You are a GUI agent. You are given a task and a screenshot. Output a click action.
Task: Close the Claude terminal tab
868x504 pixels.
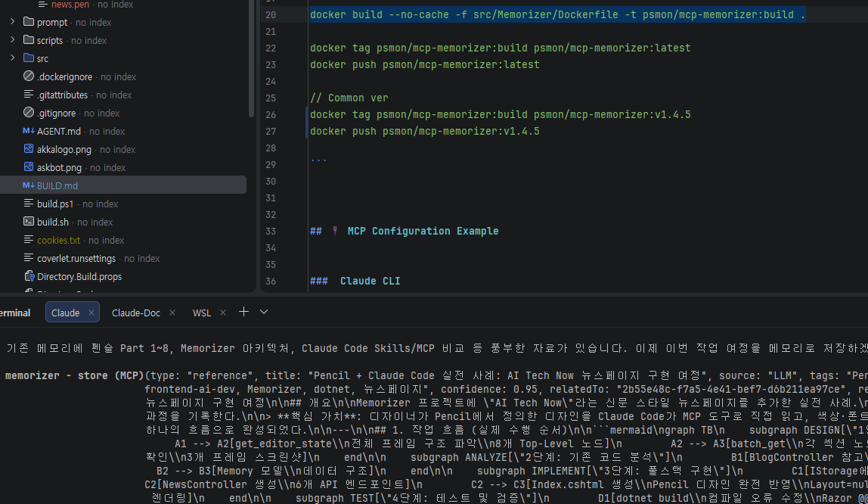(91, 313)
